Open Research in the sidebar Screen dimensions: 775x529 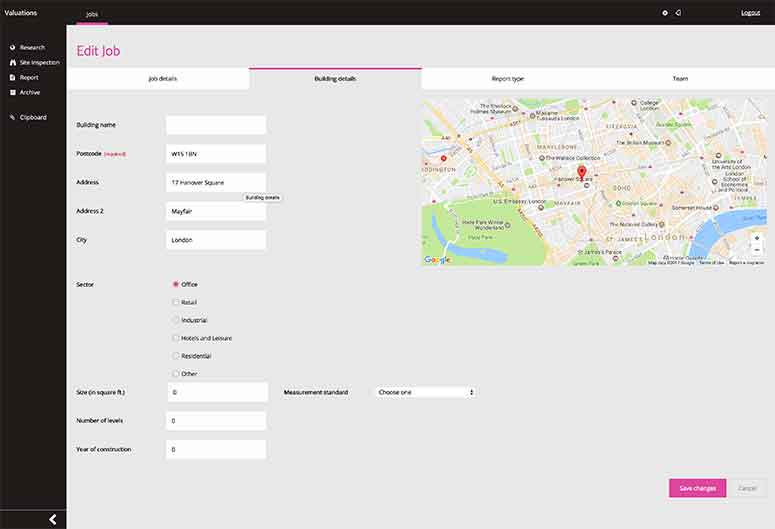point(28,47)
